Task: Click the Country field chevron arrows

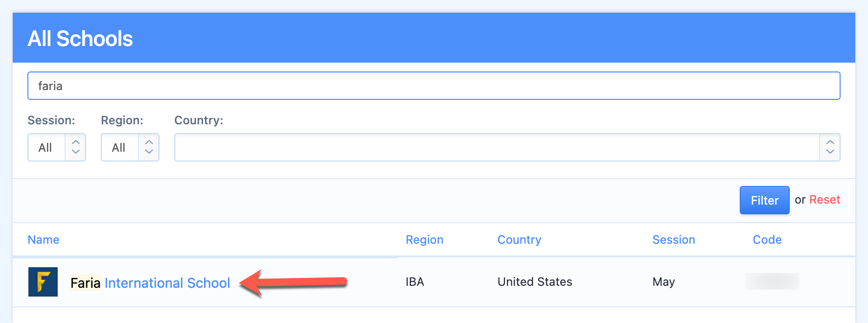Action: click(x=830, y=147)
